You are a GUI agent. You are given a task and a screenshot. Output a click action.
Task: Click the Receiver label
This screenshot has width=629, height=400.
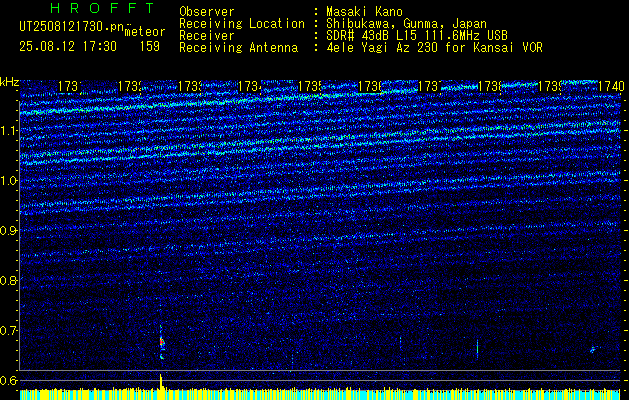[x=207, y=36]
